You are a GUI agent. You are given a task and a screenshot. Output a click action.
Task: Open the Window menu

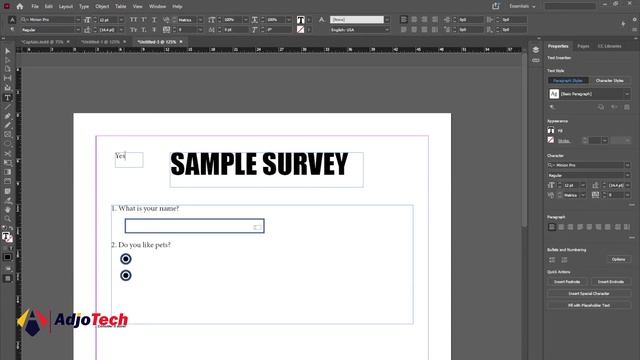tap(158, 7)
